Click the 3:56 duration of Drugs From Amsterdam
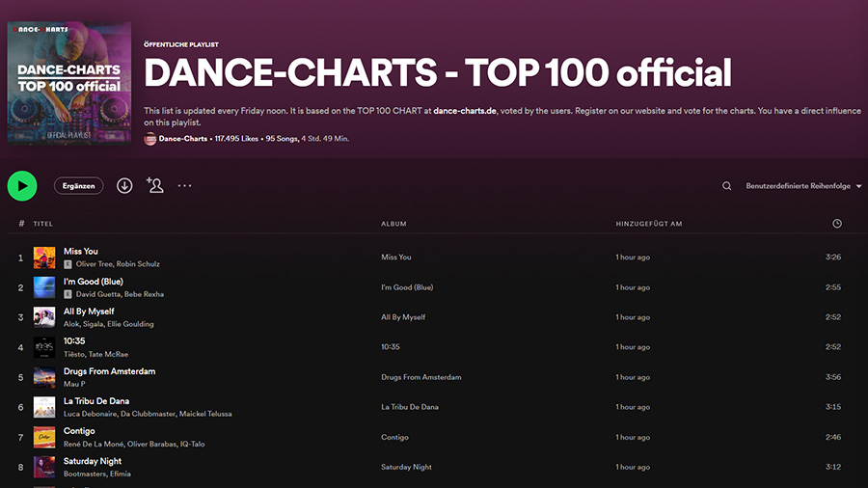Viewport: 868px width, 488px height. (x=833, y=377)
